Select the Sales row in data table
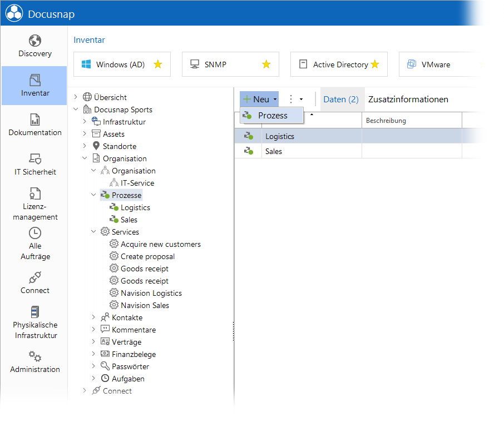This screenshot has height=422, width=504. click(x=348, y=151)
